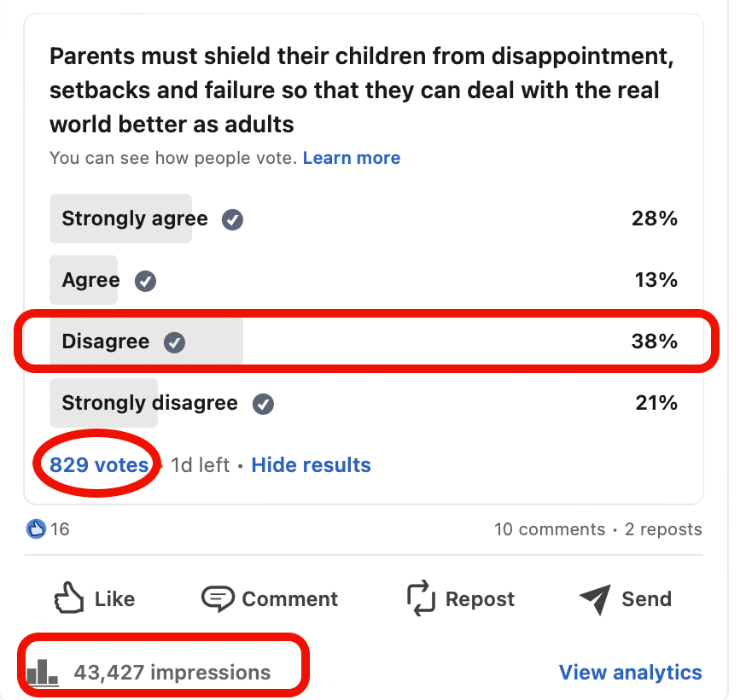The image size is (746, 700).
Task: Click the Send paper plane icon
Action: coord(594,599)
